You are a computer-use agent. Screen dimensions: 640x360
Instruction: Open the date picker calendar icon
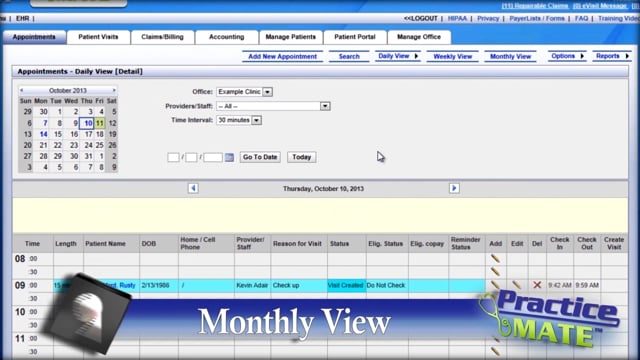pos(229,157)
